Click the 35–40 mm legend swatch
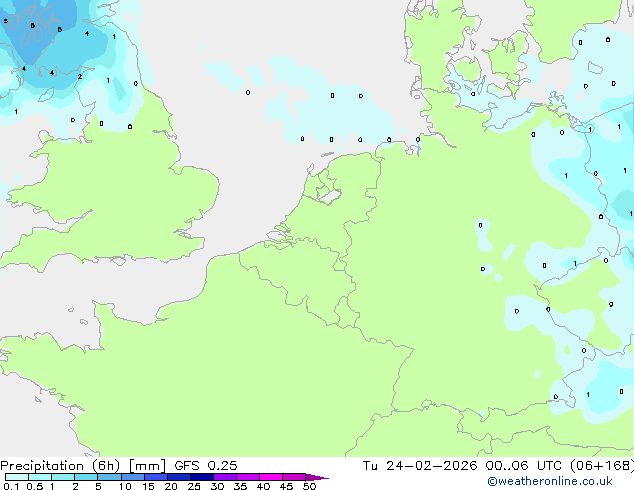 coord(247,477)
